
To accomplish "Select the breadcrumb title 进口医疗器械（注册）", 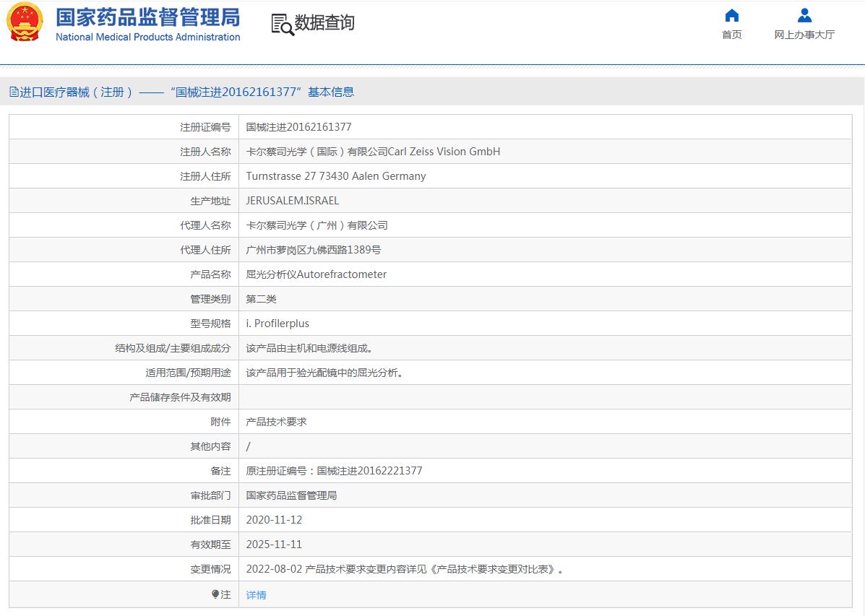I will point(77,92).
